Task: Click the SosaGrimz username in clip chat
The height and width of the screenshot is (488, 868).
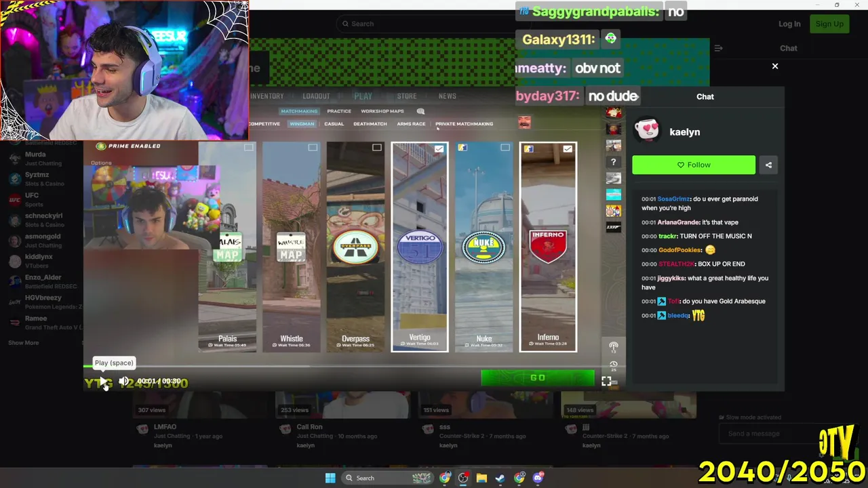Action: tap(673, 199)
